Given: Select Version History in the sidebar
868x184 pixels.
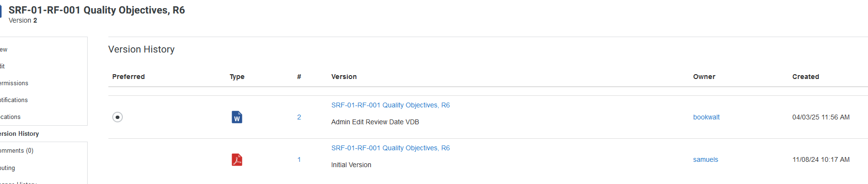Looking at the screenshot, I should pos(19,133).
